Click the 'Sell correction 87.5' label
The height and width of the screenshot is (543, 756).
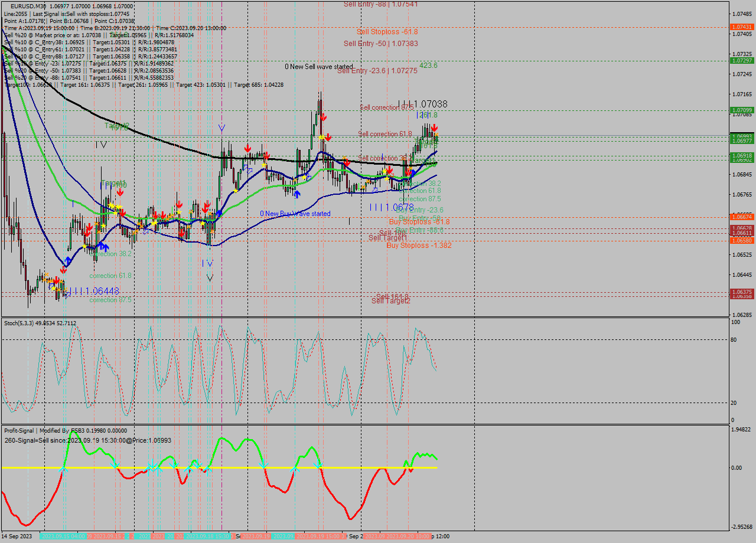386,107
